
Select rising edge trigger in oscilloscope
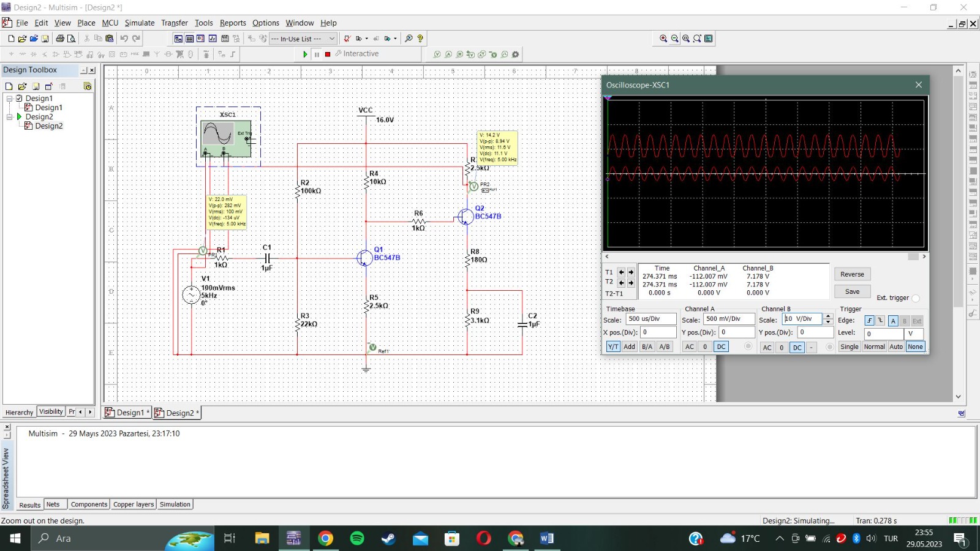(869, 321)
